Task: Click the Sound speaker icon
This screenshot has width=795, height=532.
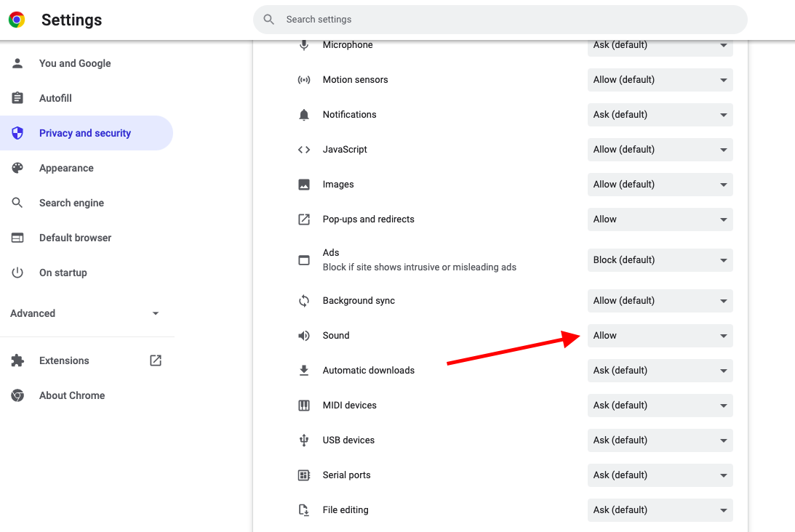Action: click(303, 335)
